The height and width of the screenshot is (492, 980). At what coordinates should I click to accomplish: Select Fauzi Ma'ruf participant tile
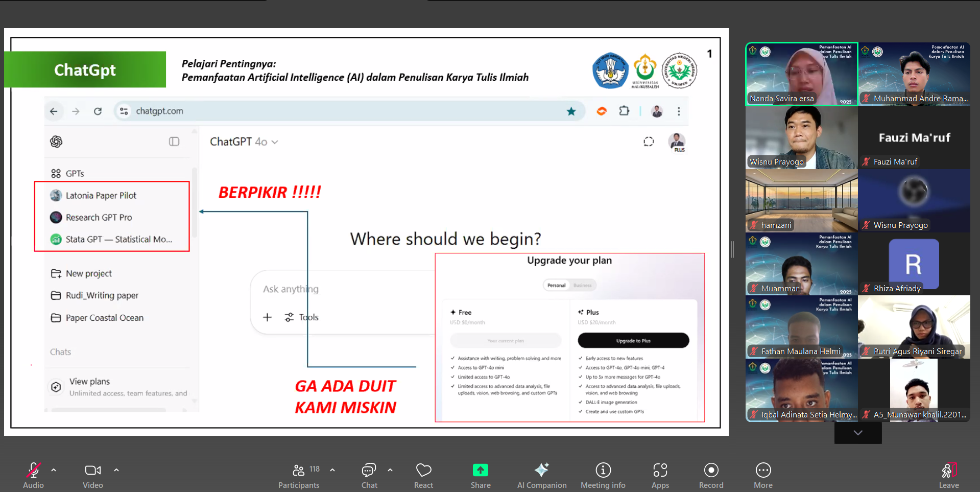point(914,137)
